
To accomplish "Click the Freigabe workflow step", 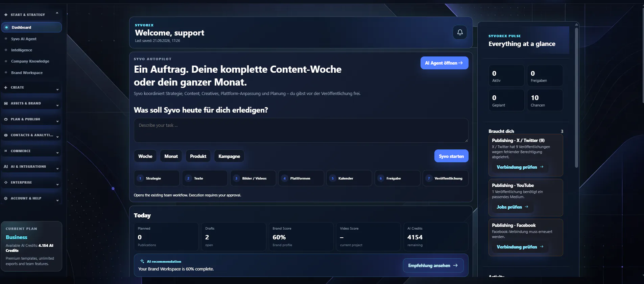I will tap(397, 178).
